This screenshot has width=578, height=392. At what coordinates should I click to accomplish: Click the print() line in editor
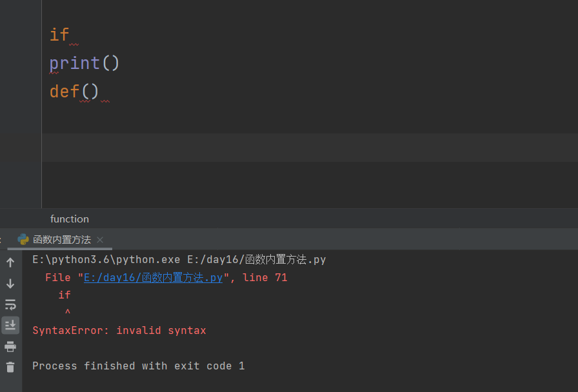tap(85, 63)
